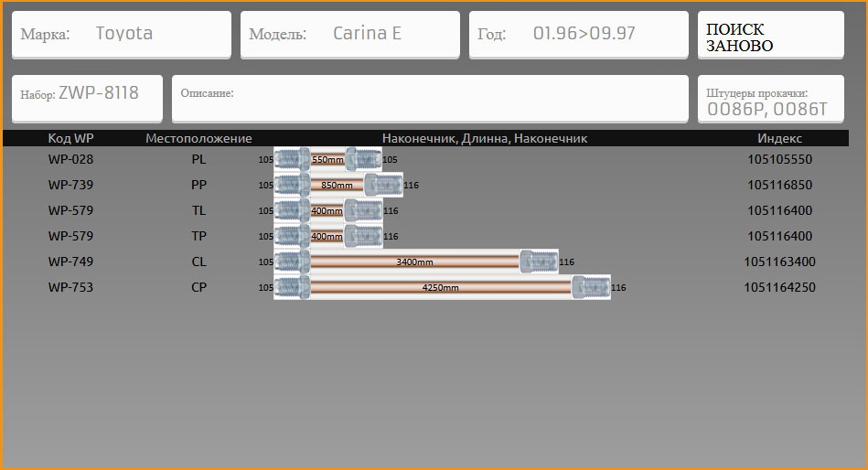Click the Набор box with ZWP-8118

(87, 94)
